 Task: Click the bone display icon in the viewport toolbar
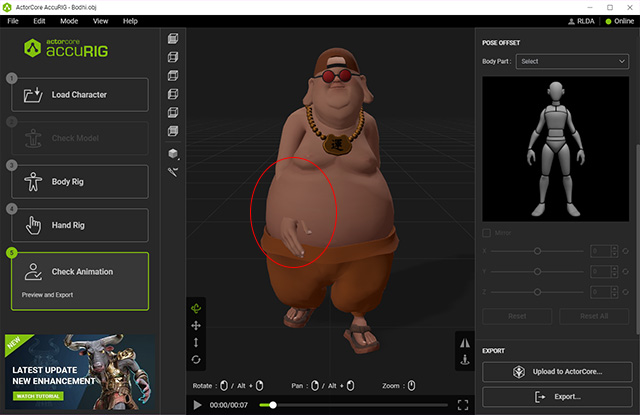tap(173, 171)
